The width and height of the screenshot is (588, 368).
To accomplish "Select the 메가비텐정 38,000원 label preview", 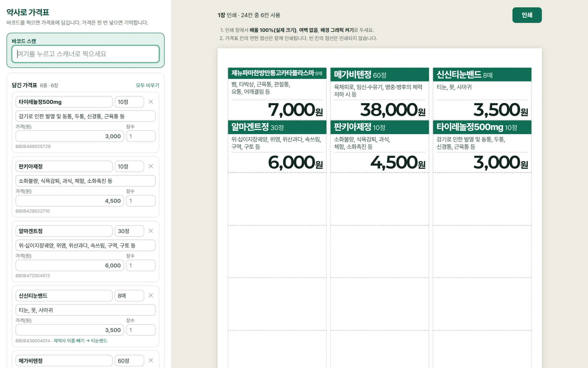I will (380, 94).
